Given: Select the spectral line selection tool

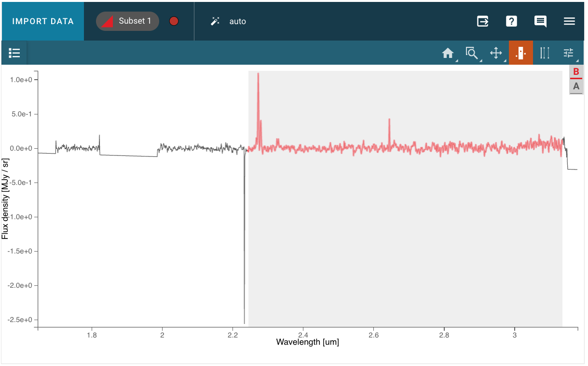Looking at the screenshot, I should pyautogui.click(x=545, y=53).
